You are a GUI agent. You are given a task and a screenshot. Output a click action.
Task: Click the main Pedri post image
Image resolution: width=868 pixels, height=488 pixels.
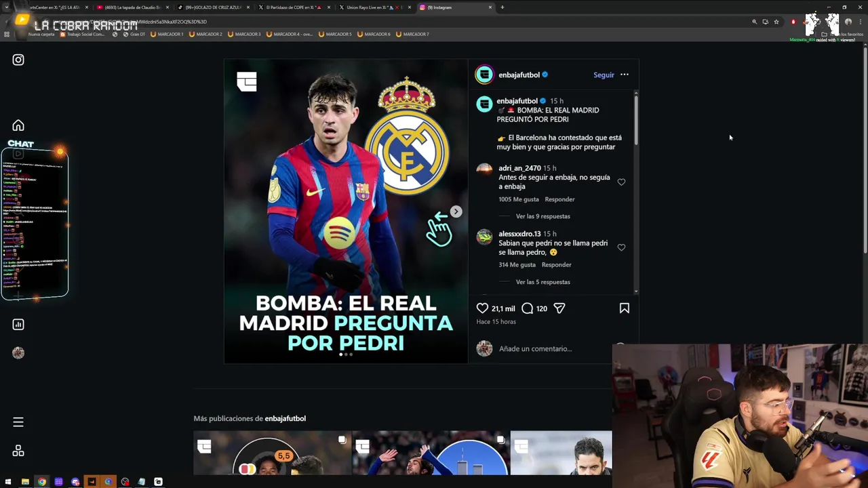(x=346, y=211)
